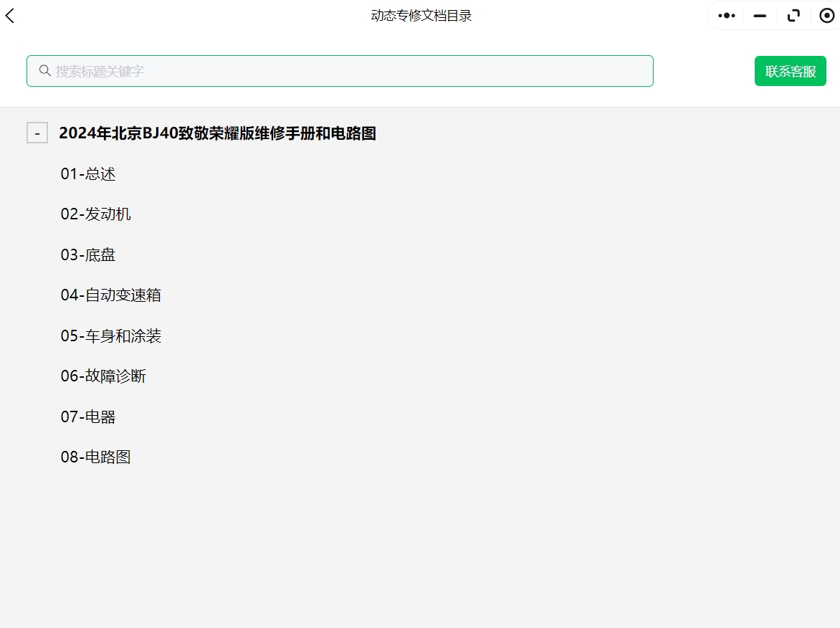840x628 pixels.
Task: Click the magnifier icon in the search bar
Action: (44, 70)
